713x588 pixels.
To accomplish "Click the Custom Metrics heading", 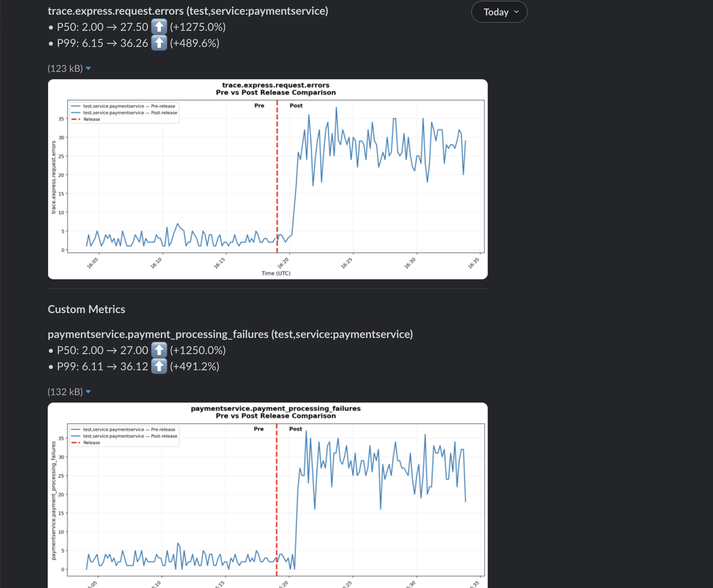I will 86,309.
